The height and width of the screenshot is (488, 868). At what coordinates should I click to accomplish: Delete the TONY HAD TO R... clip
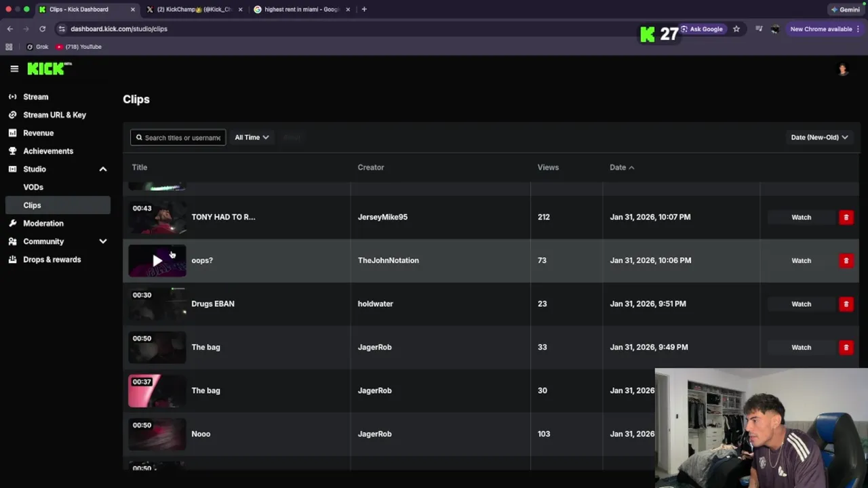click(x=846, y=217)
